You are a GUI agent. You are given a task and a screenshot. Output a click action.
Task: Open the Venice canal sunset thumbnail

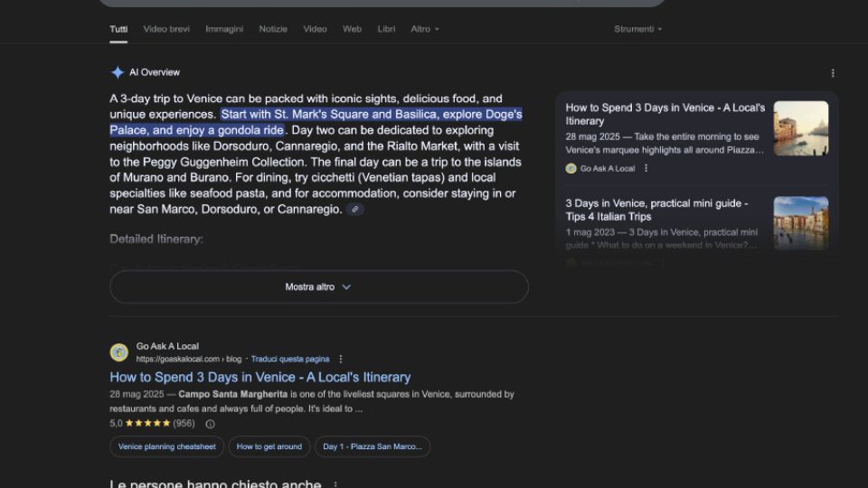pyautogui.click(x=800, y=128)
